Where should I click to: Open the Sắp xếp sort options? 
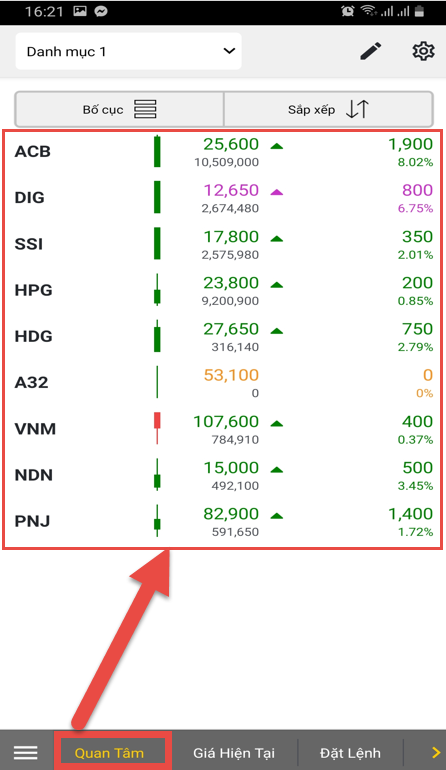328,109
